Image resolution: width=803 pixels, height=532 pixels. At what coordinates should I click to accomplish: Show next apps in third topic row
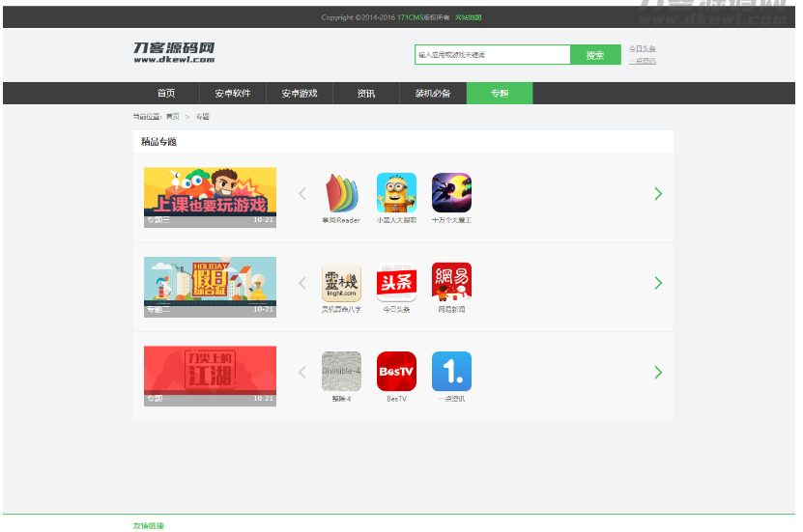[x=658, y=373]
